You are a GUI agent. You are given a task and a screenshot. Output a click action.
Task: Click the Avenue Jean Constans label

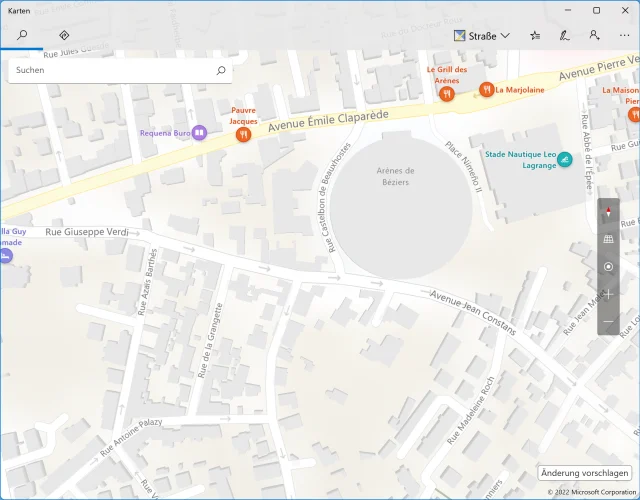[473, 312]
